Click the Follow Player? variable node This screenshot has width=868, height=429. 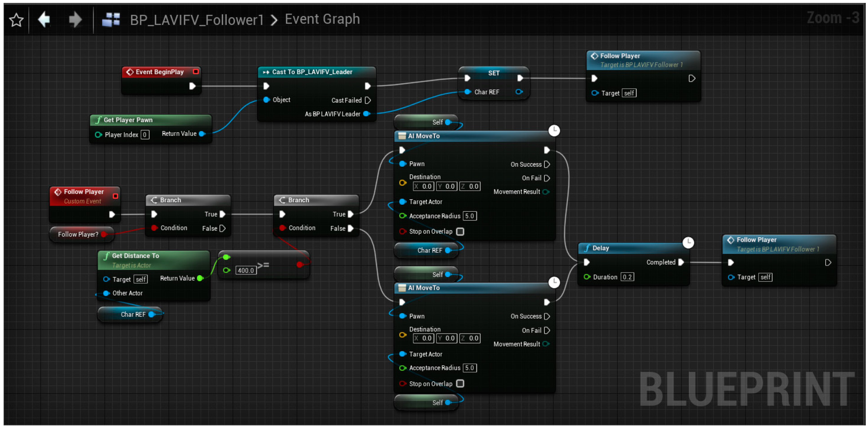coord(78,234)
